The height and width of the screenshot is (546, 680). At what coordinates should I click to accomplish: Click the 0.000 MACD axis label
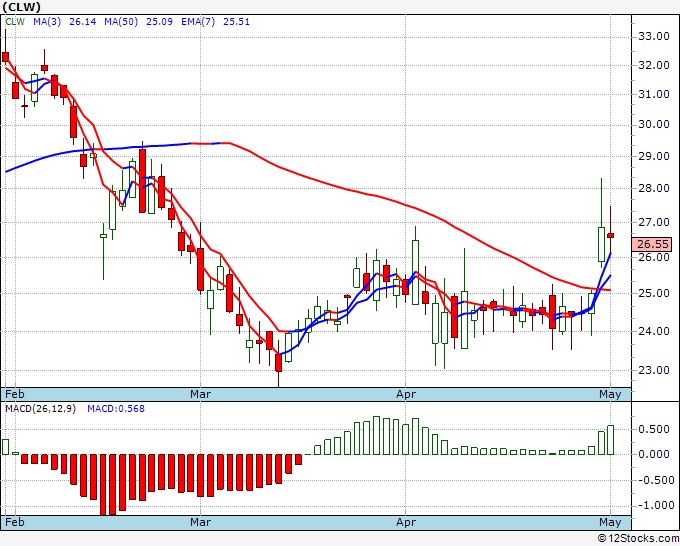pyautogui.click(x=654, y=454)
